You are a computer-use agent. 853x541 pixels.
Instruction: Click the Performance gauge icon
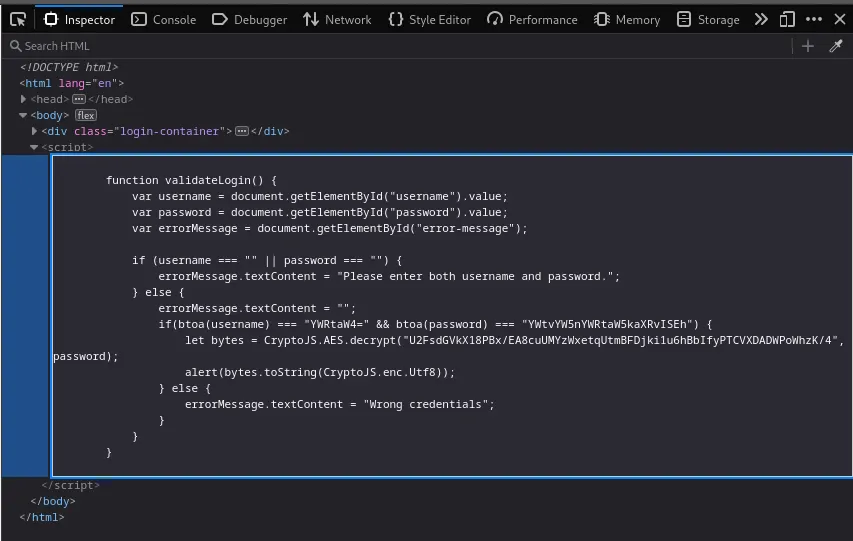495,20
